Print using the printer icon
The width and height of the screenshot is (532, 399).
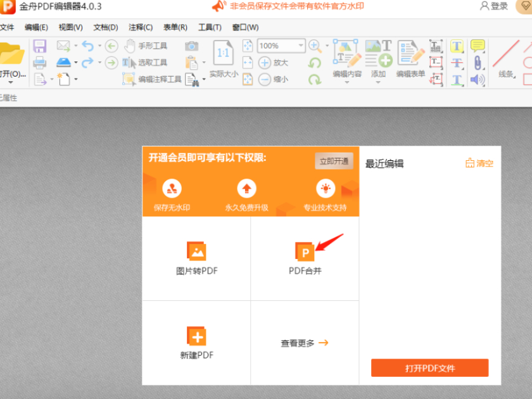pyautogui.click(x=40, y=63)
